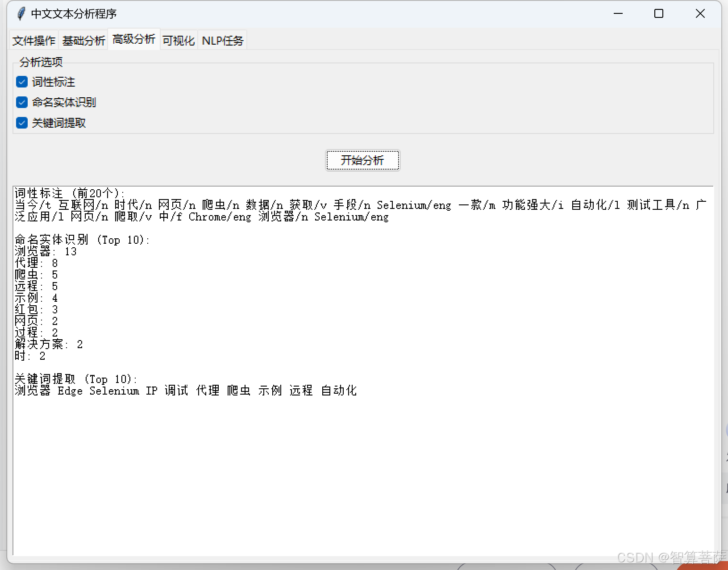
Task: Disable the 关键词提取 option
Action: tap(22, 123)
